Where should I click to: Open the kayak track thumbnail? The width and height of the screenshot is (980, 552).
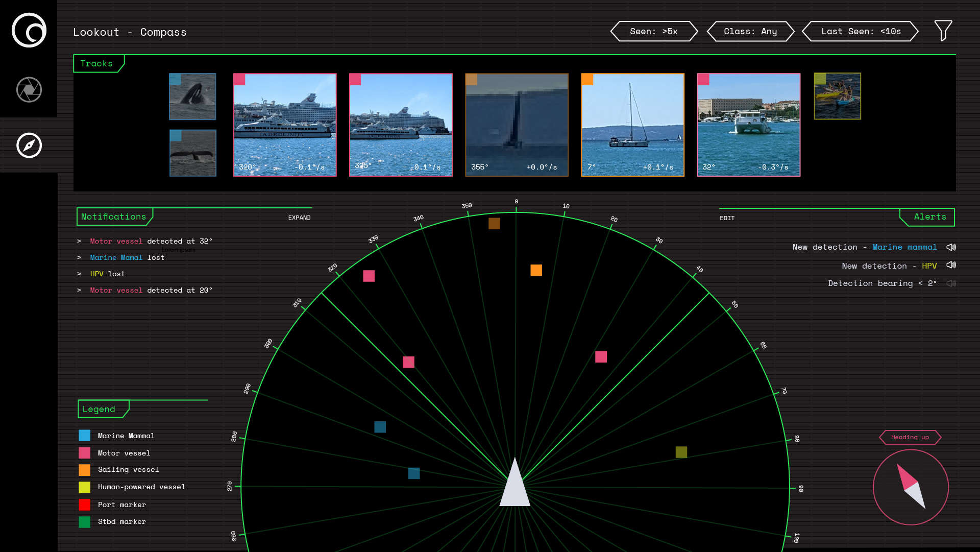pyautogui.click(x=838, y=96)
